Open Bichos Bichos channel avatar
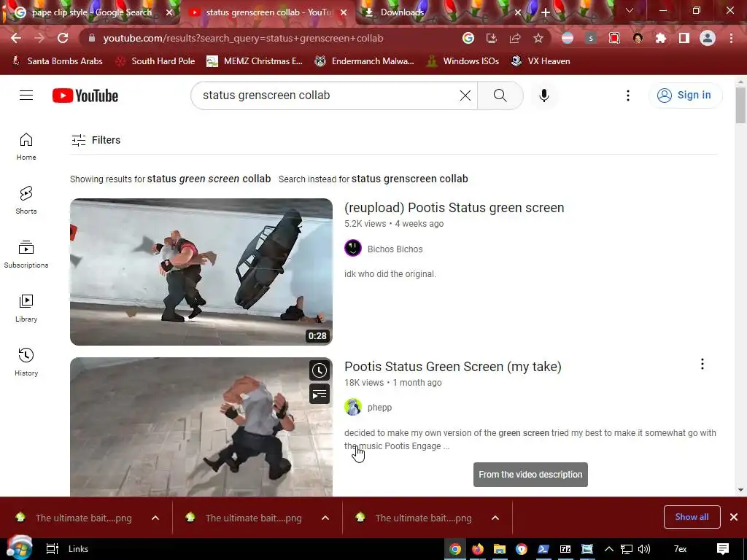Image resolution: width=747 pixels, height=560 pixels. coord(353,248)
